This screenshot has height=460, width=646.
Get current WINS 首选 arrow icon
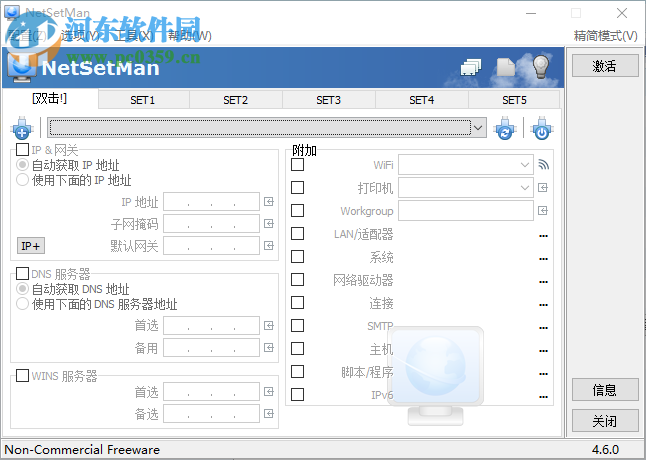(269, 392)
